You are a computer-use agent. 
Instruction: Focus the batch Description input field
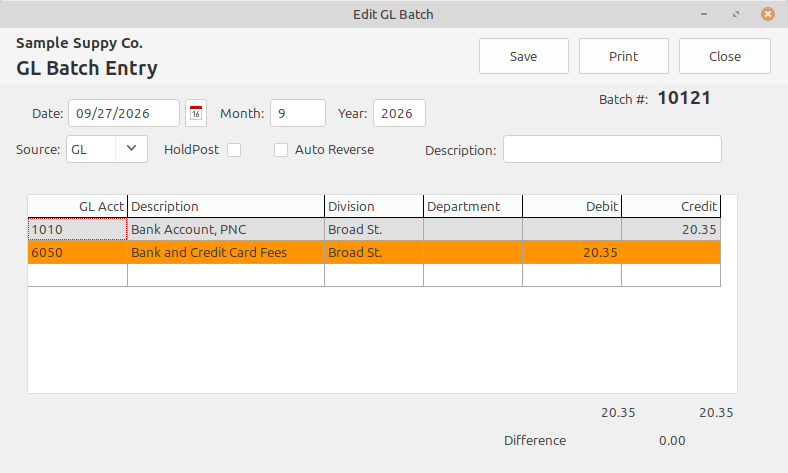pos(612,149)
